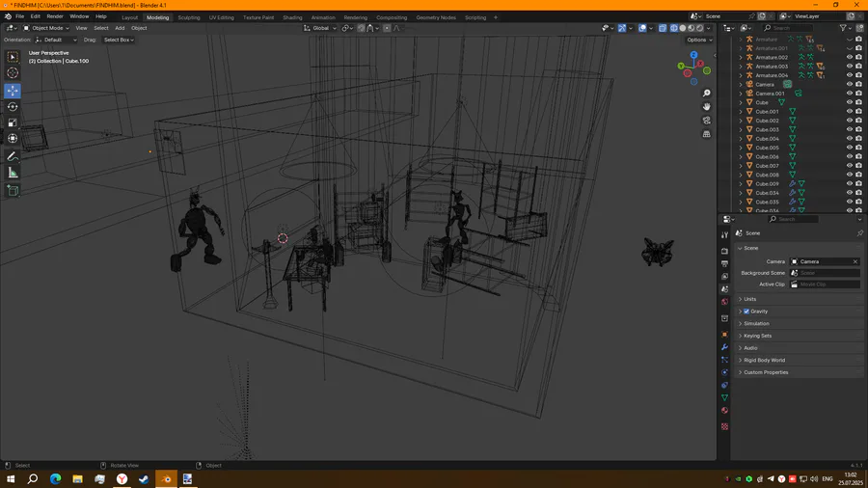Select the Select Box tool
The height and width of the screenshot is (488, 868).
coord(13,57)
